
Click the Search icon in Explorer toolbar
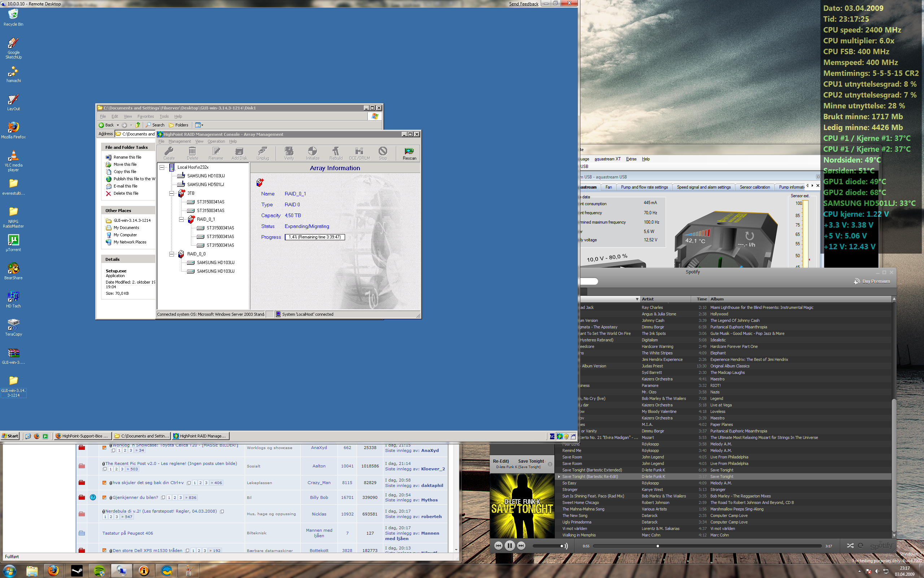click(155, 125)
